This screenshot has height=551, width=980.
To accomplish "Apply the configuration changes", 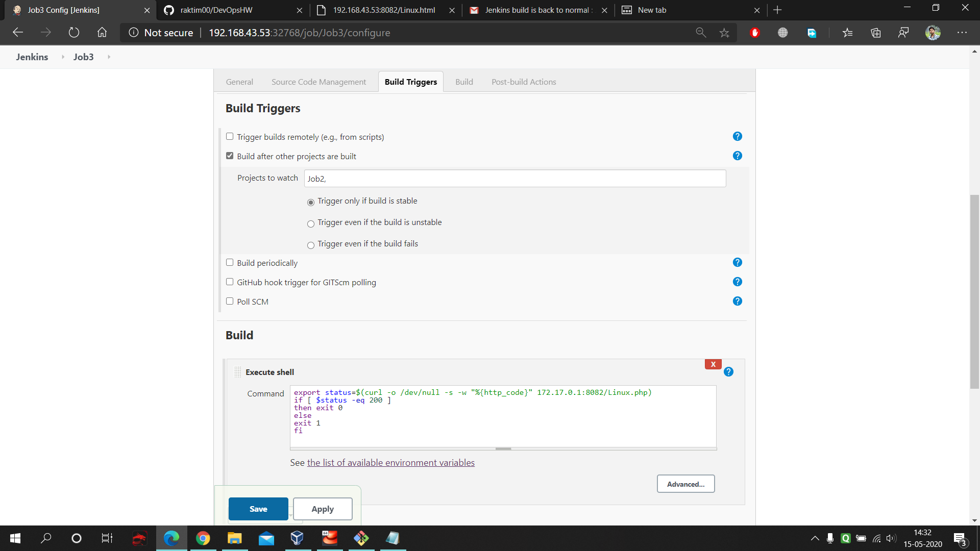I will click(323, 509).
